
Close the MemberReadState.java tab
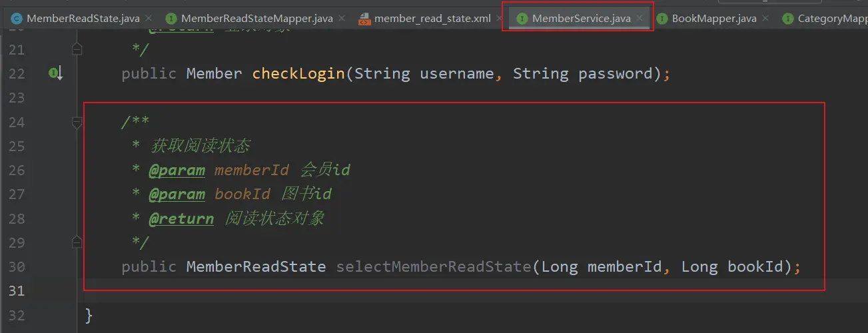point(148,19)
